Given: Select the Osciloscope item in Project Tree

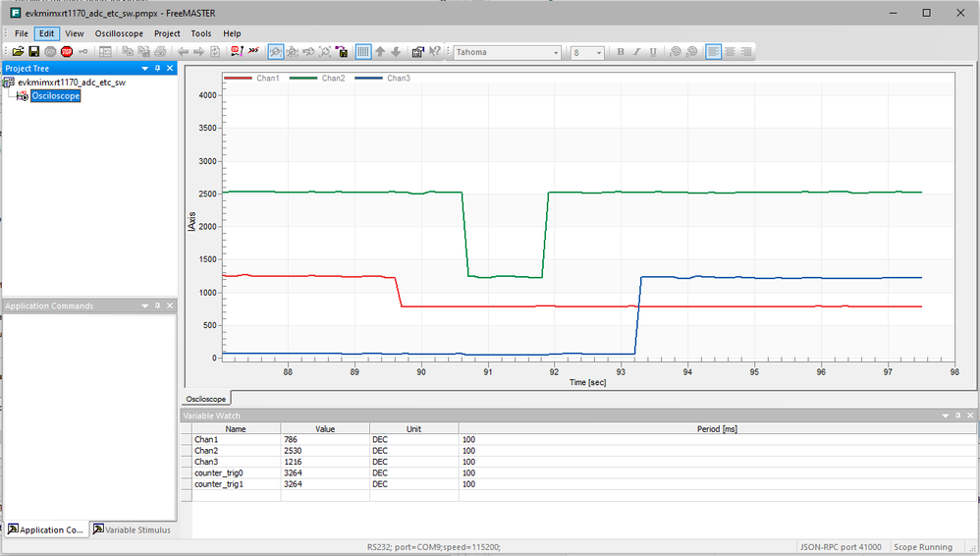Looking at the screenshot, I should coord(56,95).
